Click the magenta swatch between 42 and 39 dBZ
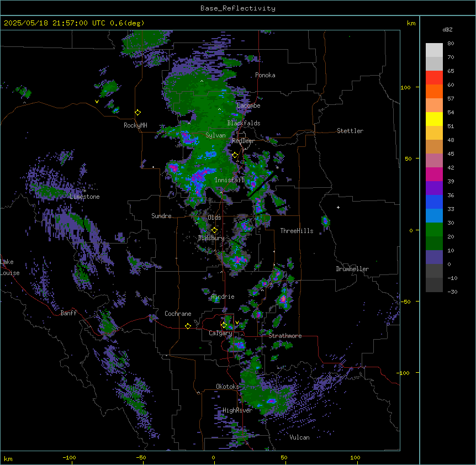 [x=434, y=174]
